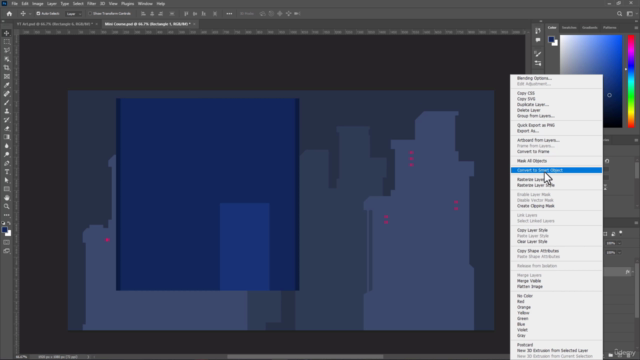Select the Crop tool
This screenshot has width=640, height=360.
[x=7, y=68]
